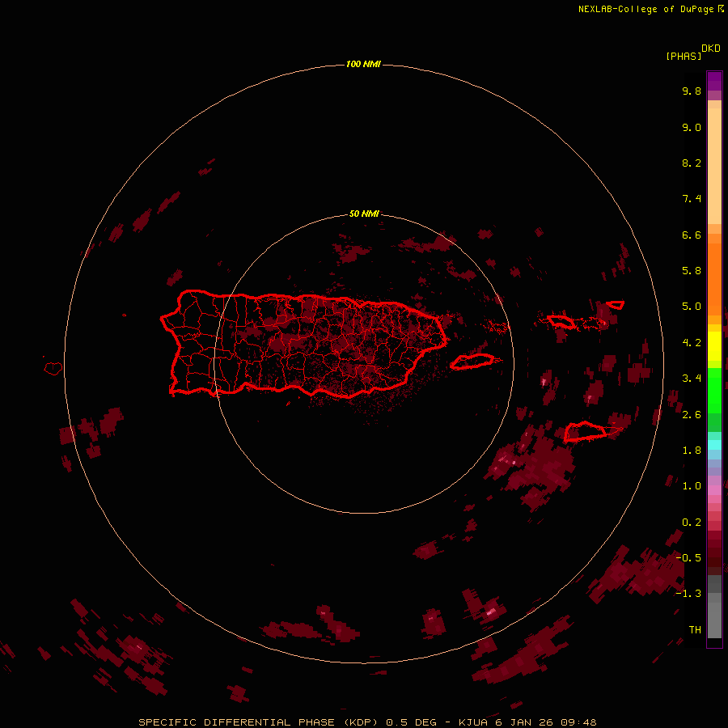This screenshot has height=728, width=728.
Task: Click the 3.4 scale value
Action: [692, 379]
